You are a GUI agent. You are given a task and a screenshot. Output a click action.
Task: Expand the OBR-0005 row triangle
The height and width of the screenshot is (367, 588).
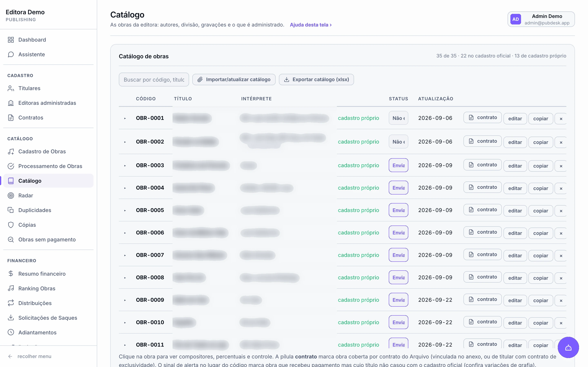[125, 210]
